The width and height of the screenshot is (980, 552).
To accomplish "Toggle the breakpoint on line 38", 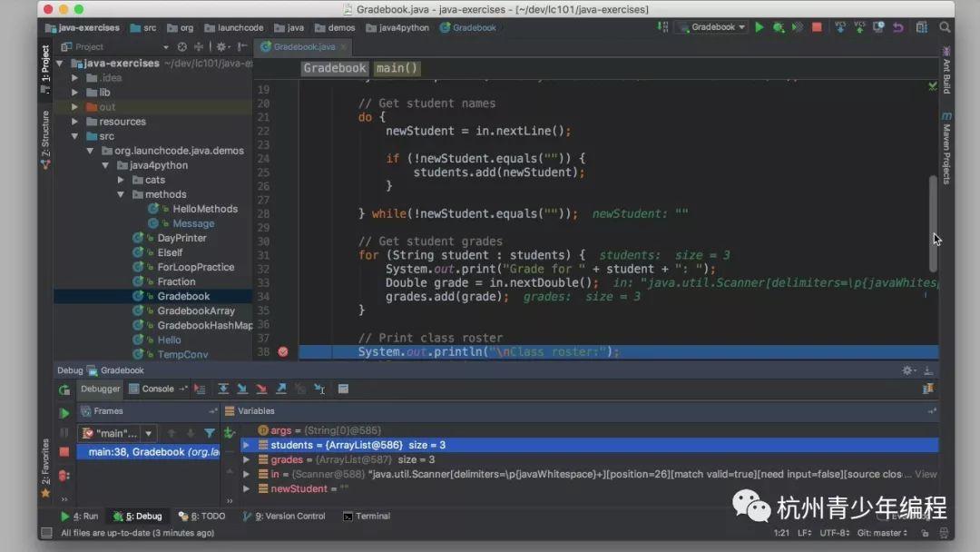I will coord(283,352).
